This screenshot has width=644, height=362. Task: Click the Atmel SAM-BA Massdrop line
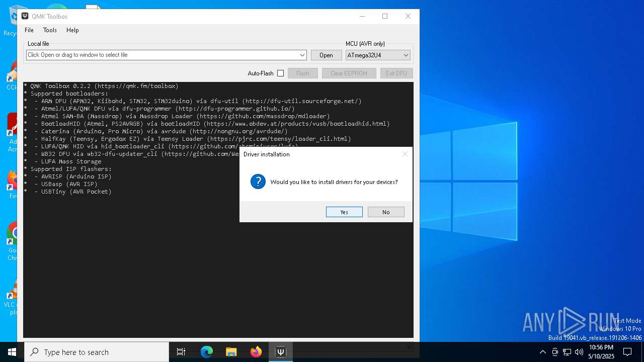pyautogui.click(x=177, y=116)
